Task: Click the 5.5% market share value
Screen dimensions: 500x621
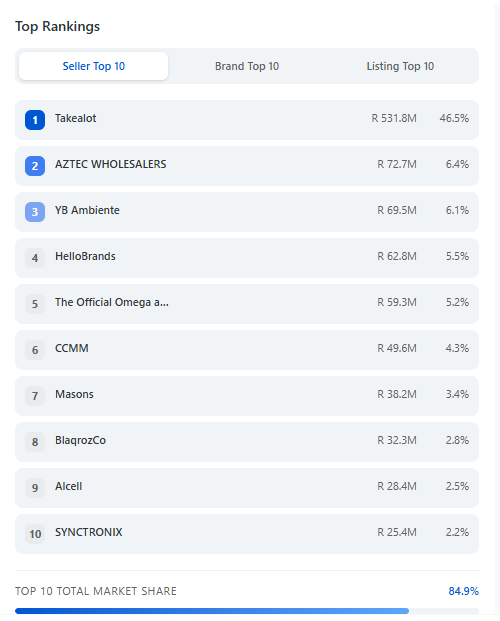Action: point(457,256)
